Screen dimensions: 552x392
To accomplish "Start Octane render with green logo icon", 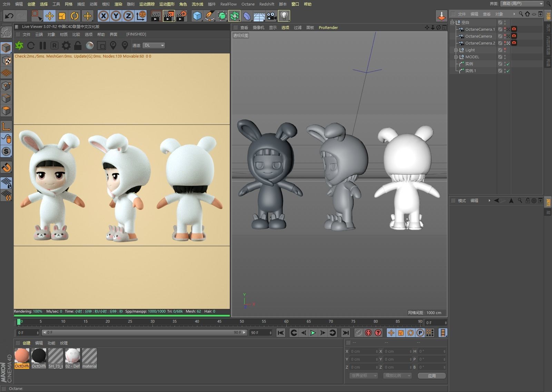I will 19,46.
